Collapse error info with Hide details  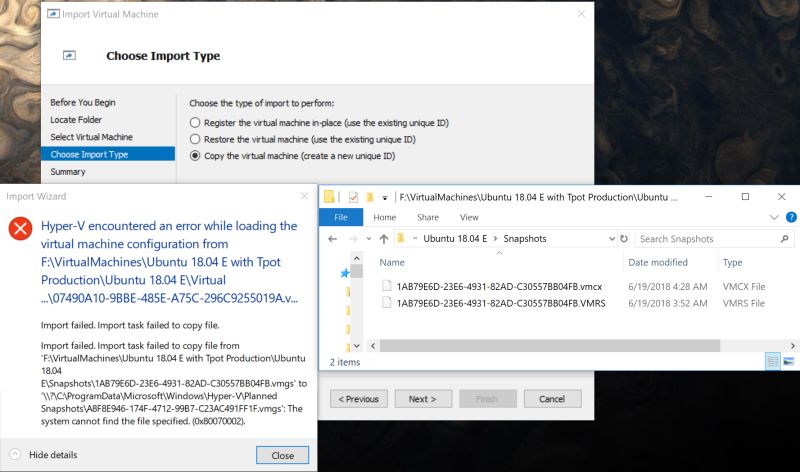point(44,455)
